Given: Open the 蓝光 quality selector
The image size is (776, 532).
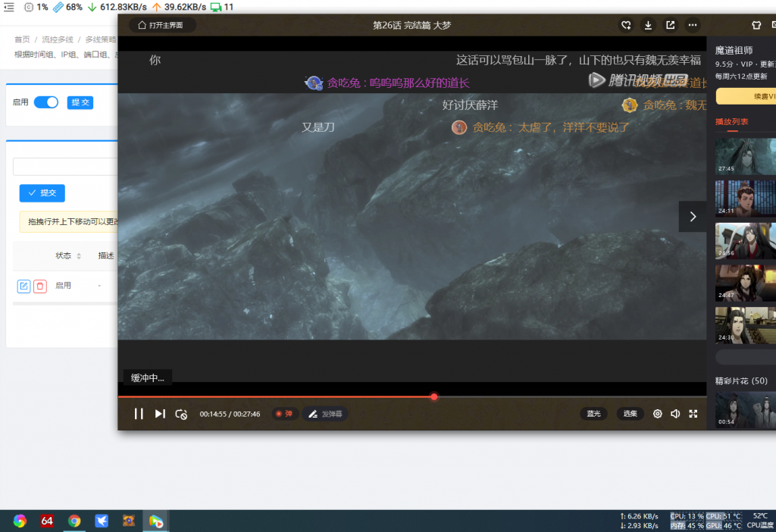Looking at the screenshot, I should point(593,414).
